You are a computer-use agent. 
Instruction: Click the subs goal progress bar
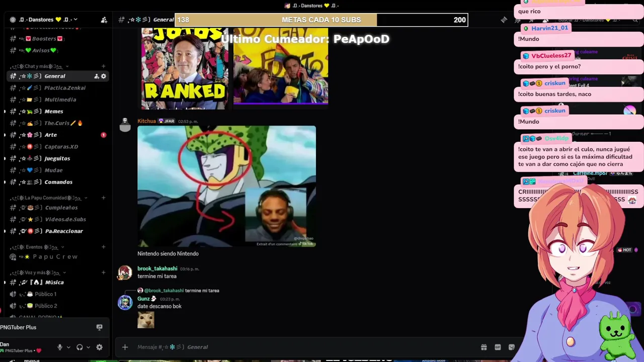(x=321, y=20)
